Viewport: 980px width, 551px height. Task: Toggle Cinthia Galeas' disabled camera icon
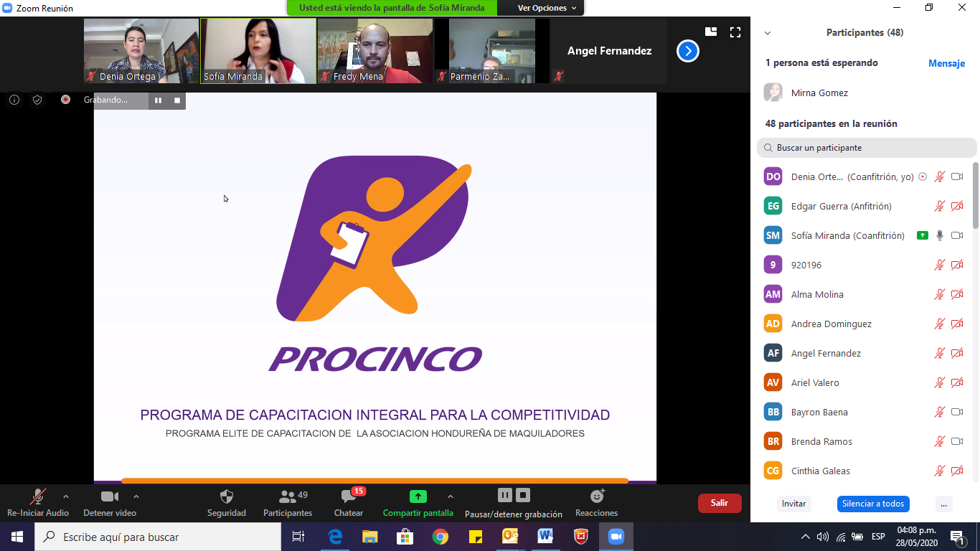[x=957, y=471]
